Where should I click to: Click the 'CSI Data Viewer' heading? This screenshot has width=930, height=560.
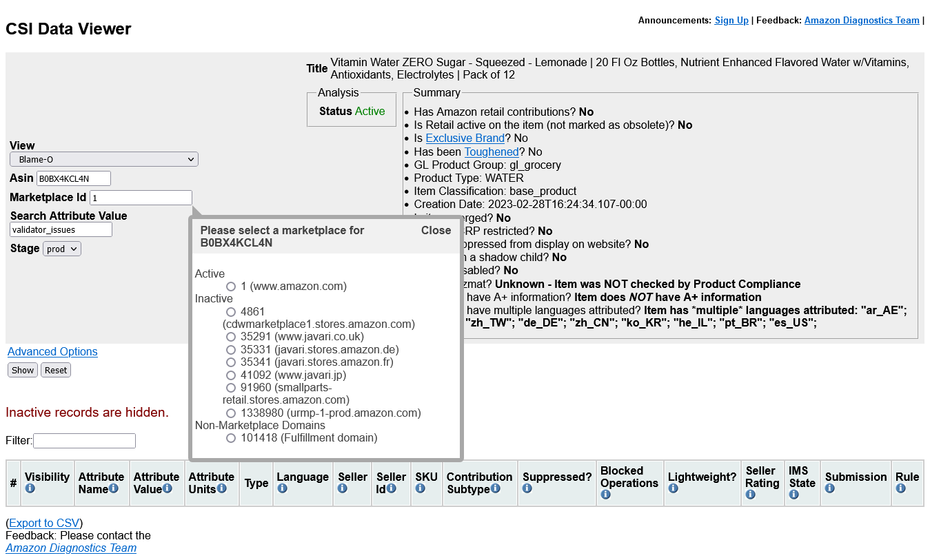(68, 29)
